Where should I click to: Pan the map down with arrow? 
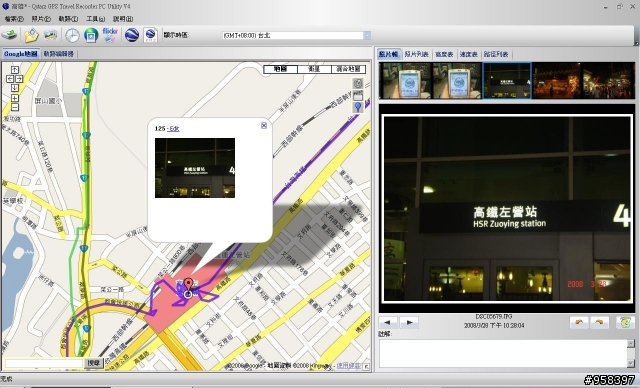15,88
